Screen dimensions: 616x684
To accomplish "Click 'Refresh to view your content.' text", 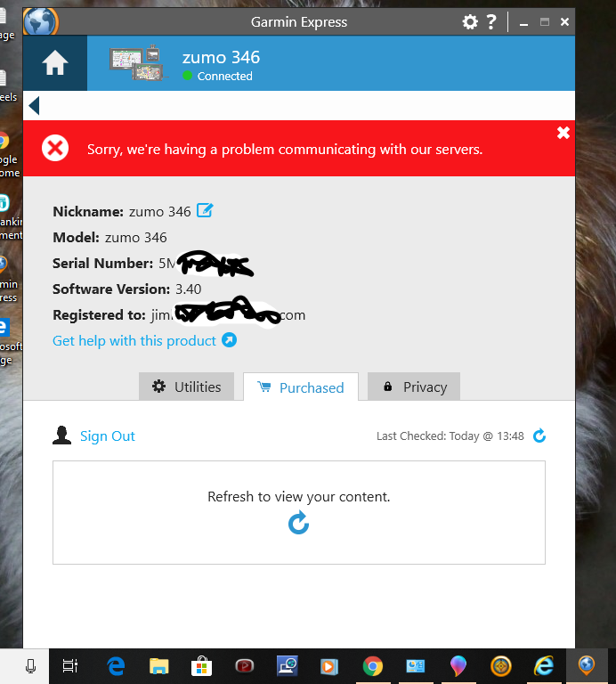I will pyautogui.click(x=299, y=496).
